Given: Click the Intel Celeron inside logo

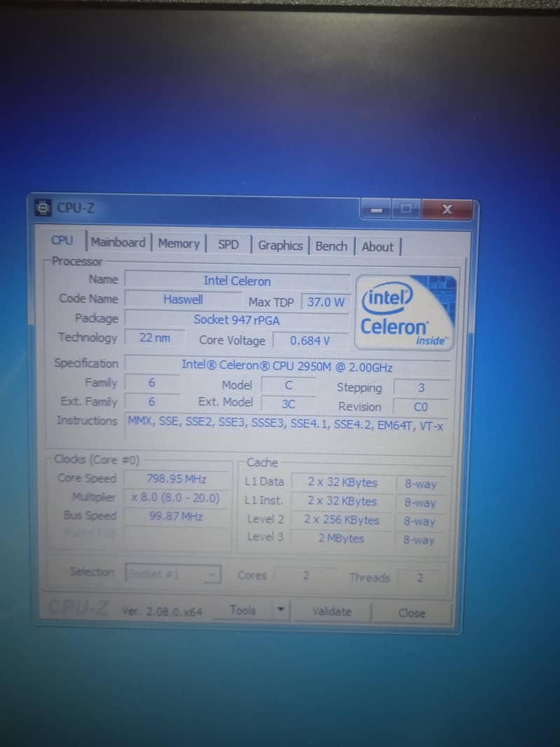Looking at the screenshot, I should point(404,313).
